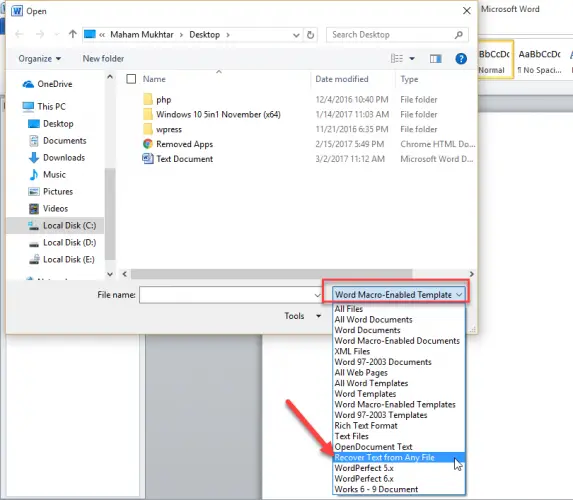
Task: Click the double chevron before Maham Mukhtar
Action: pyautogui.click(x=102, y=35)
